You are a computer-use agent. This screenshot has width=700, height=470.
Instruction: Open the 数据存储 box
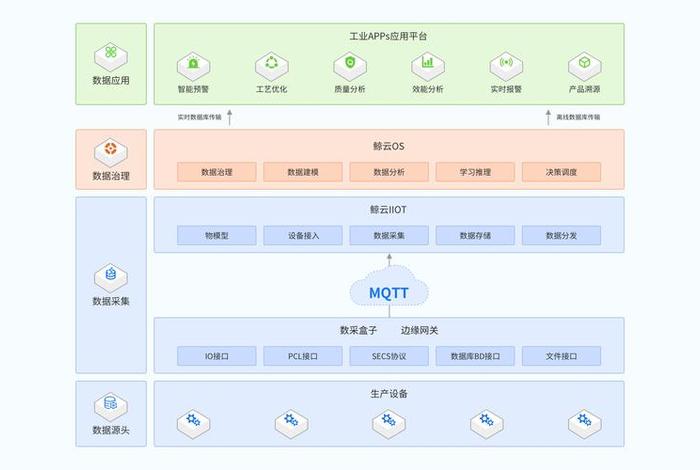coord(475,236)
